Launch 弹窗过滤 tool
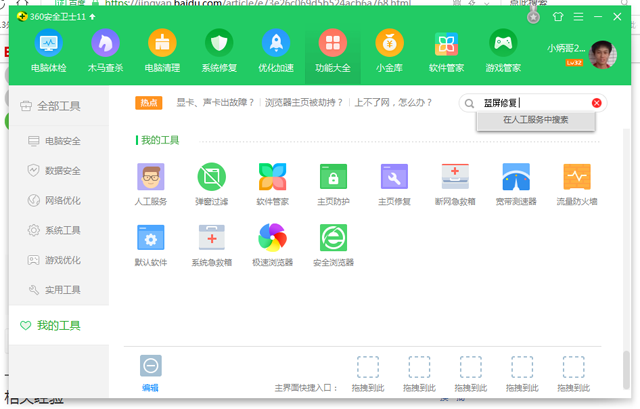 tap(211, 184)
